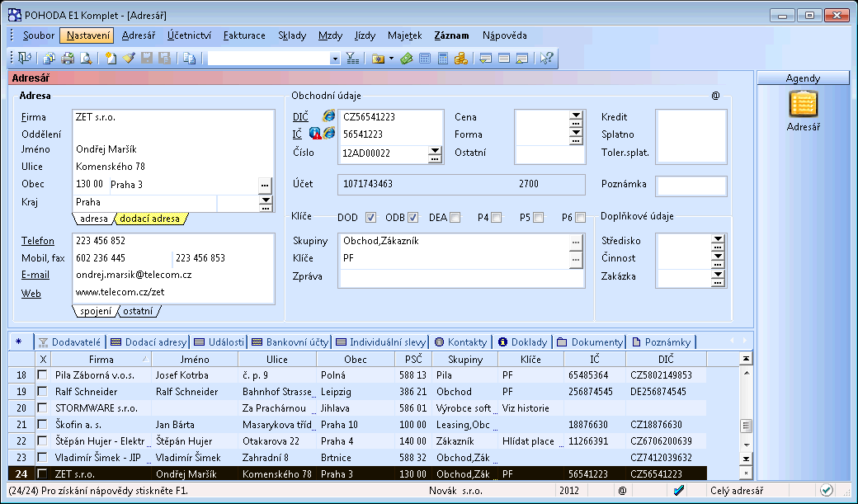Check the P4 key checkbox

pyautogui.click(x=497, y=217)
